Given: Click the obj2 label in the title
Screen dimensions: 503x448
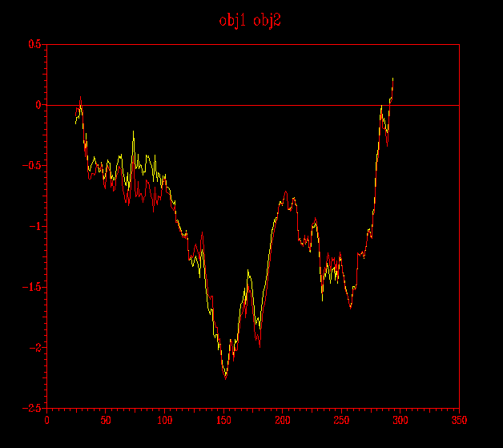Looking at the screenshot, I should tap(267, 21).
